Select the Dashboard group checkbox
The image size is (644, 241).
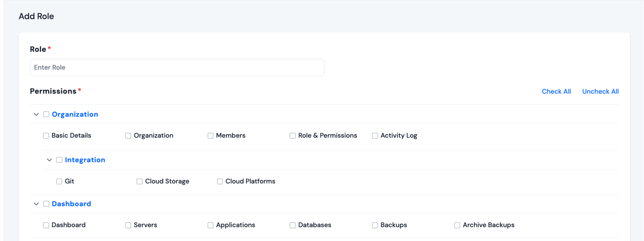pos(46,204)
